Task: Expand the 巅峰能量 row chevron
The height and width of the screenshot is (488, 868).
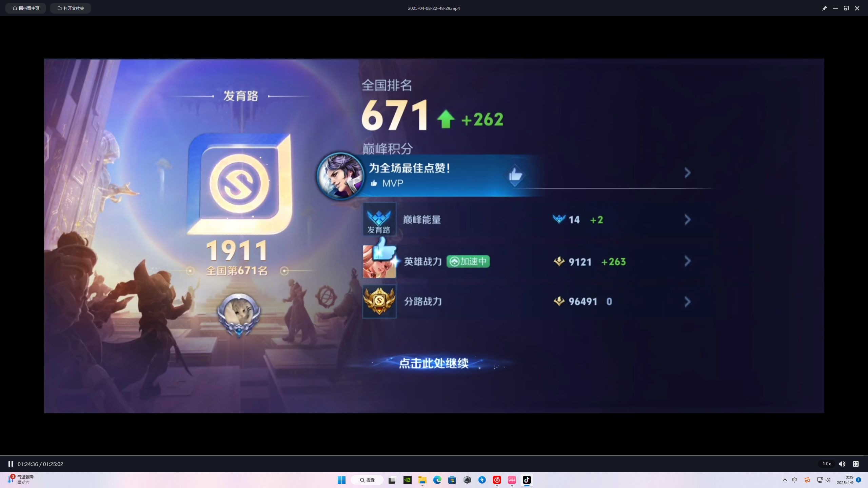Action: (x=687, y=220)
